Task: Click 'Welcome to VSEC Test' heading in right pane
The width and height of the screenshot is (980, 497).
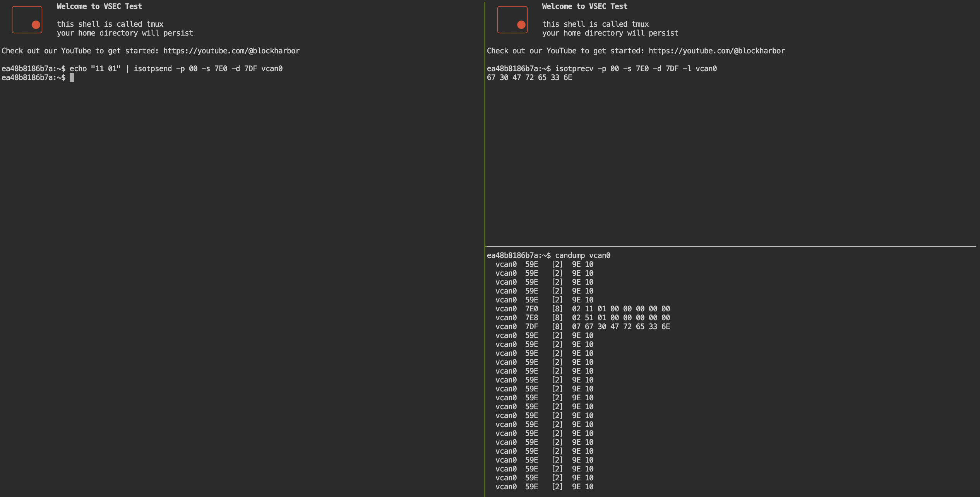Action: [585, 7]
